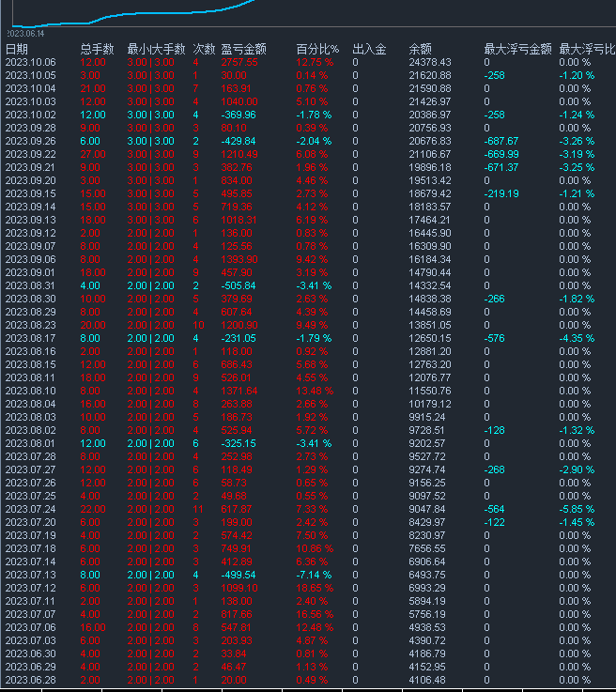This screenshot has width=616, height=692.
Task: Click the 日期 column header
Action: click(17, 49)
